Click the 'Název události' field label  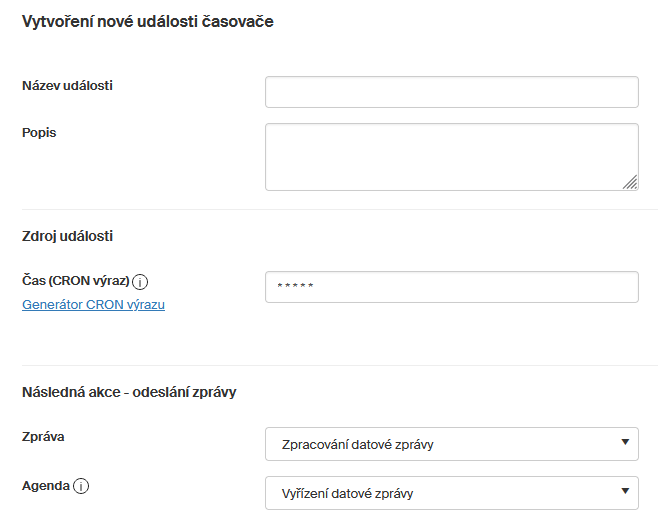coord(67,86)
